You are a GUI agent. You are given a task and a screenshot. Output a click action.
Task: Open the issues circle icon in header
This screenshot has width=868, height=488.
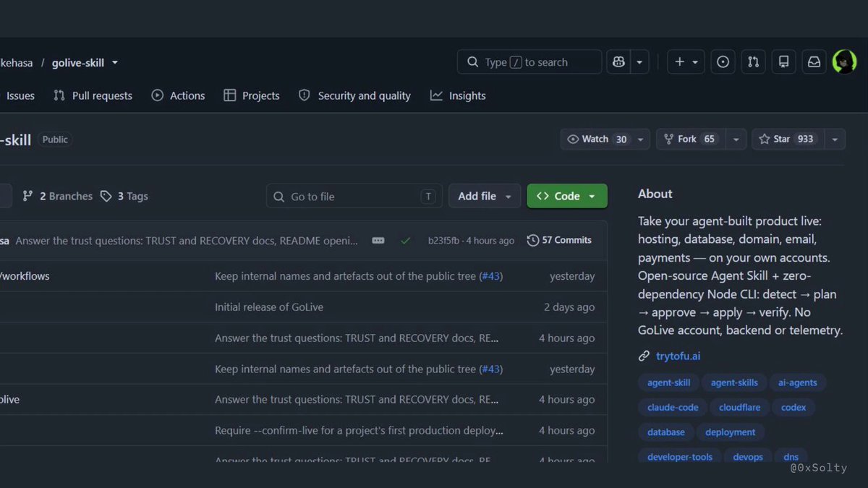723,62
